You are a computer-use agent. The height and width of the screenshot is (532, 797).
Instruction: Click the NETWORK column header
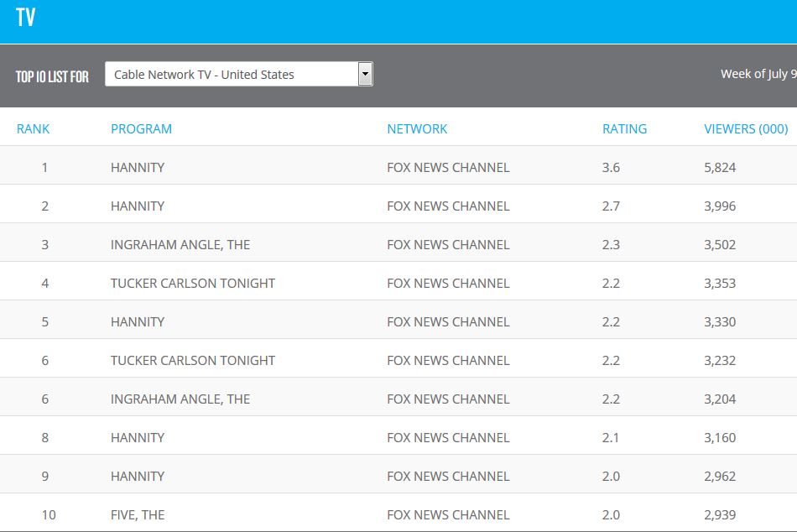click(x=417, y=128)
